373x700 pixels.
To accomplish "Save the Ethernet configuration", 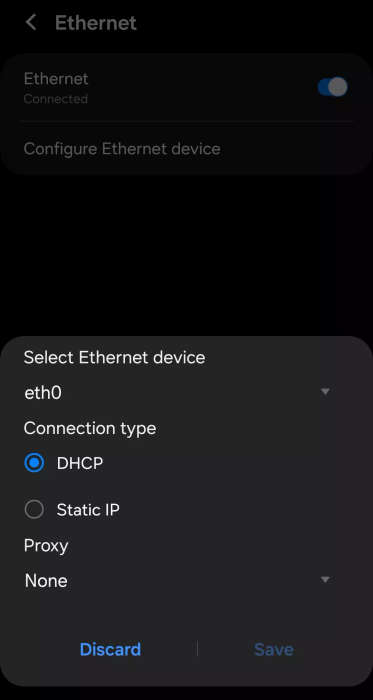I will click(x=274, y=649).
